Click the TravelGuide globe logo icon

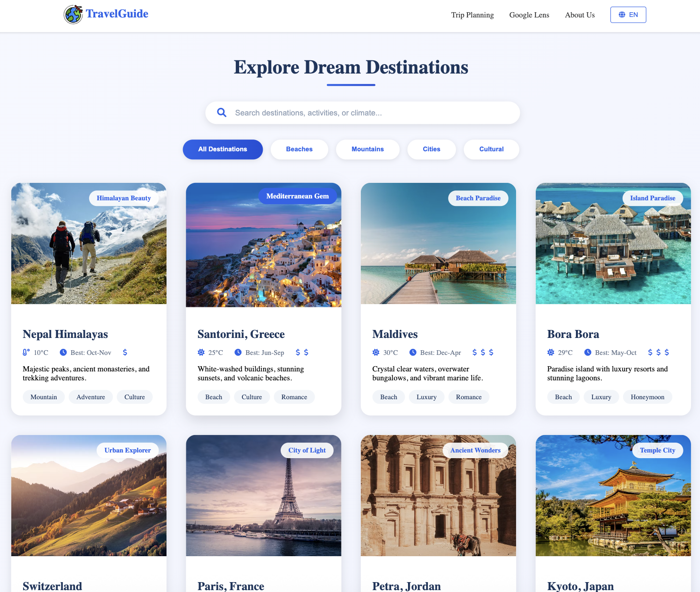[73, 14]
